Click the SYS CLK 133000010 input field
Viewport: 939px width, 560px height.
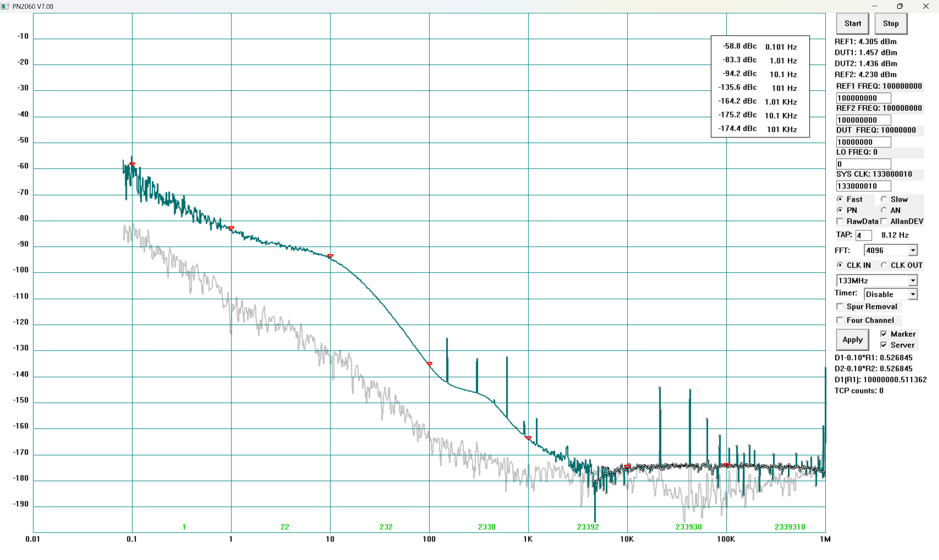[863, 186]
